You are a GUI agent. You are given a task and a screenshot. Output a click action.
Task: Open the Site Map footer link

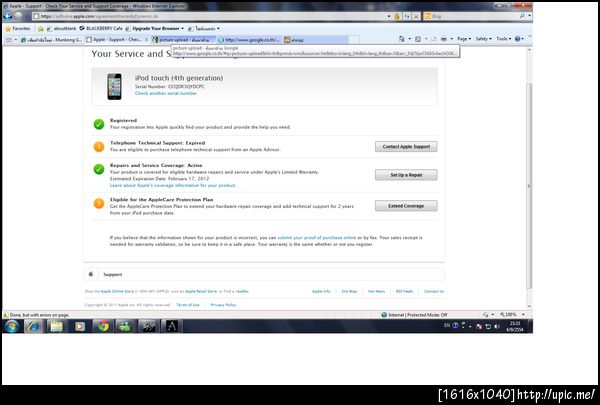point(349,291)
